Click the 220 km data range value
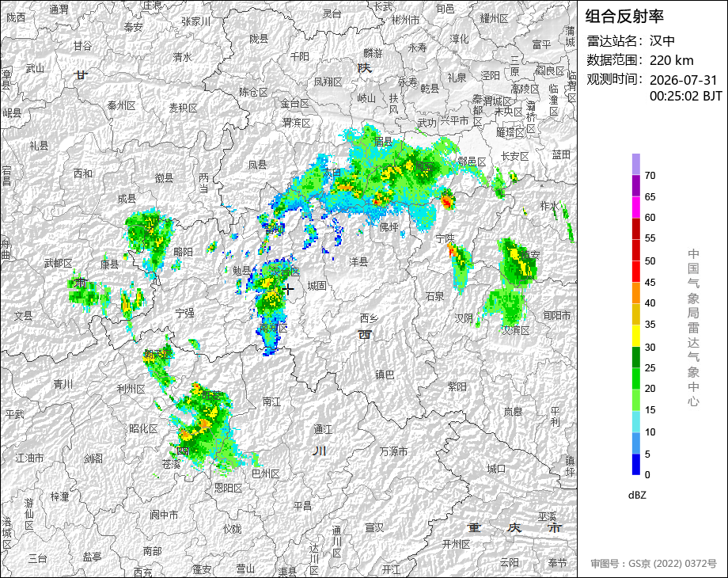Image resolution: width=728 pixels, height=578 pixels. [671, 60]
